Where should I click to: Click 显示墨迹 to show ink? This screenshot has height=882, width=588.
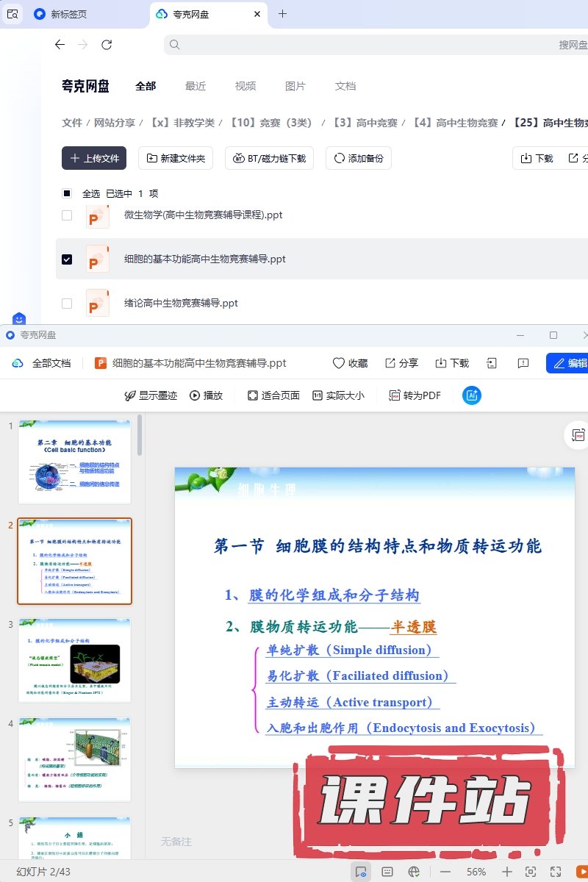click(x=151, y=395)
